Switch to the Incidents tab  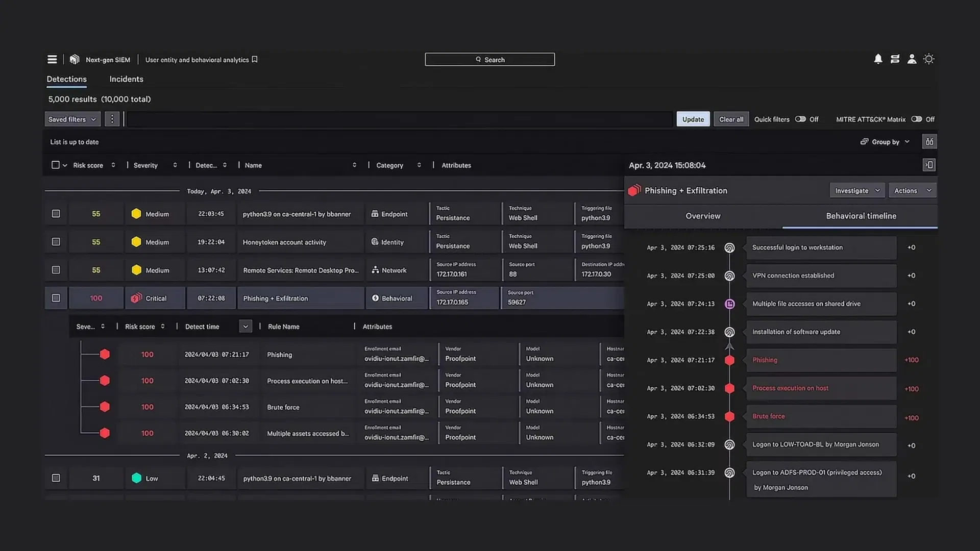tap(126, 79)
